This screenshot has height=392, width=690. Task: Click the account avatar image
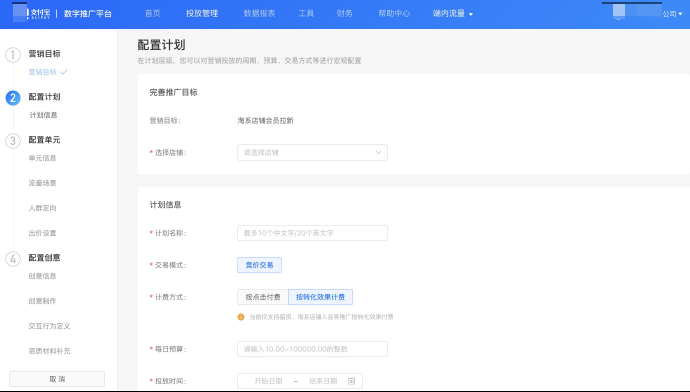point(619,11)
